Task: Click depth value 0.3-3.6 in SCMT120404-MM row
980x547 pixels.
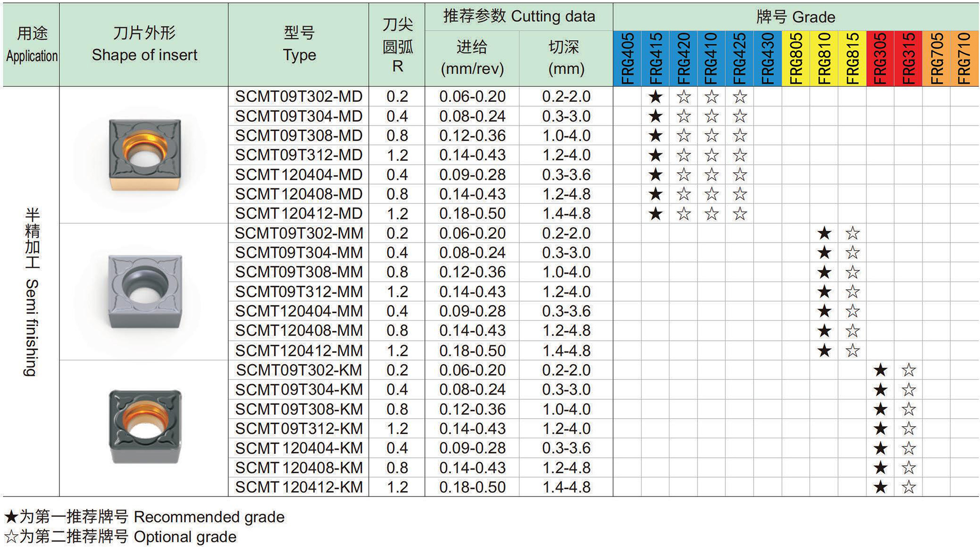Action: [x=566, y=311]
